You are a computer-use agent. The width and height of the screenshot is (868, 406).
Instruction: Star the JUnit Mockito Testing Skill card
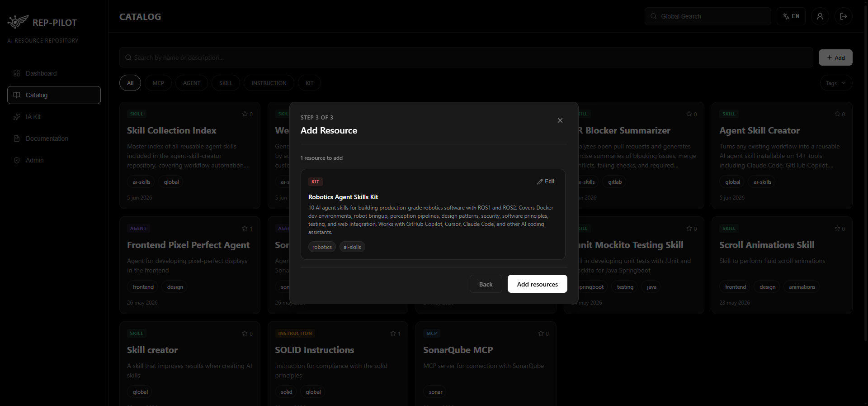(x=689, y=229)
